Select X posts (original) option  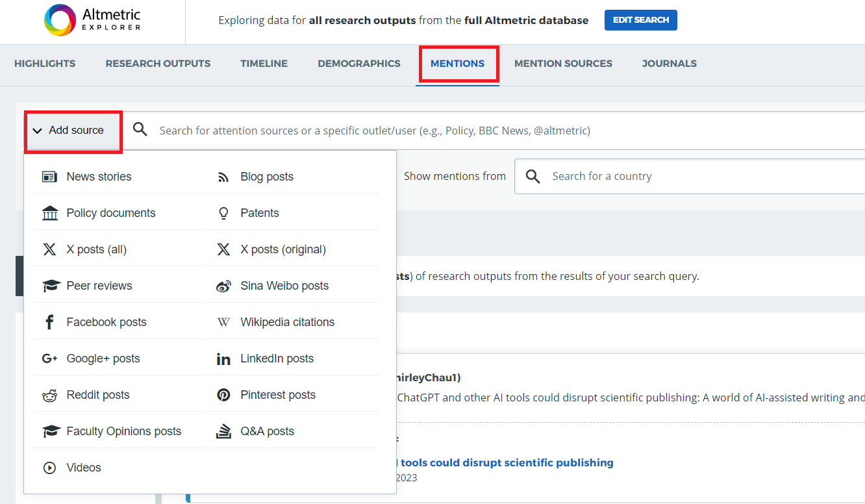[283, 249]
